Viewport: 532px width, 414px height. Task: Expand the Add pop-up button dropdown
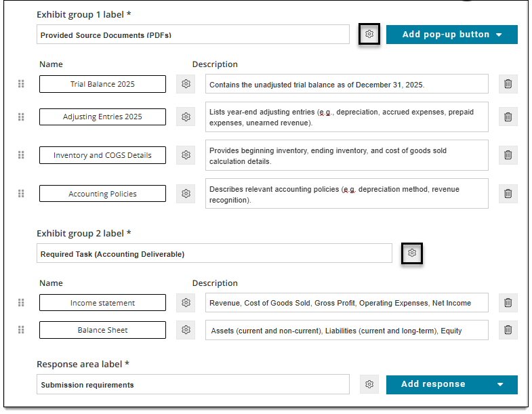(499, 35)
